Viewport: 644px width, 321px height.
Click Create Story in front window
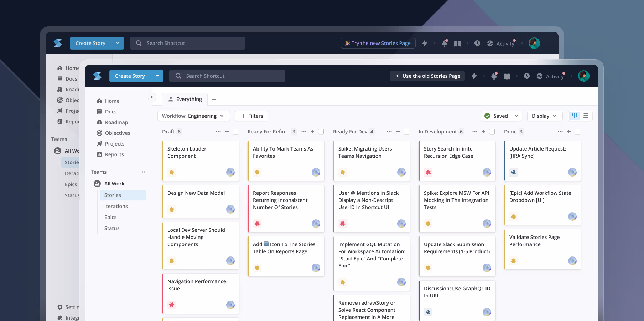130,76
